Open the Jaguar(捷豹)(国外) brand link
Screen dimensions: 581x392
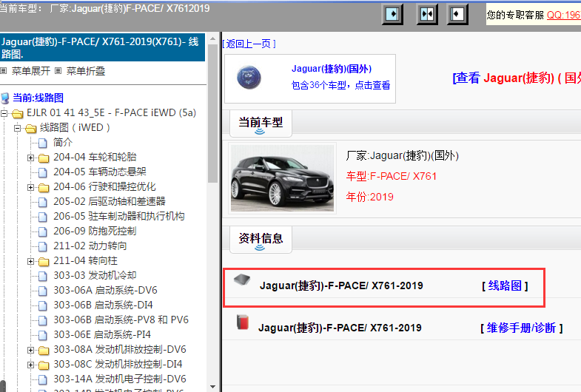click(332, 69)
